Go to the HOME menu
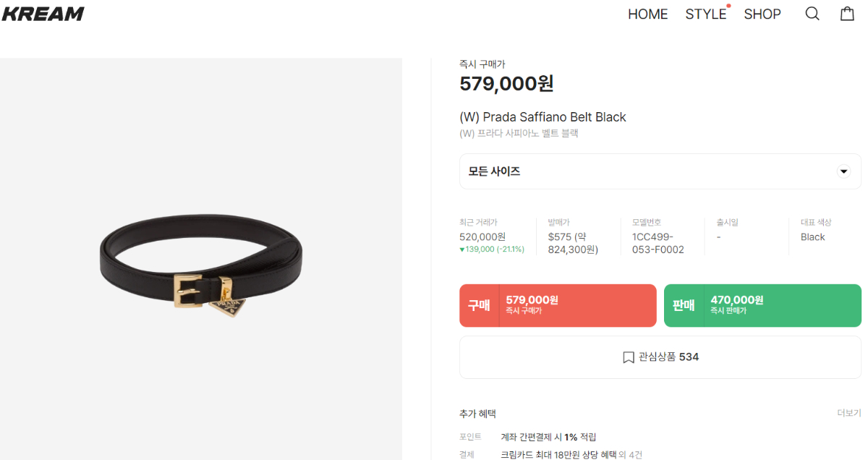The width and height of the screenshot is (868, 460). 647,14
